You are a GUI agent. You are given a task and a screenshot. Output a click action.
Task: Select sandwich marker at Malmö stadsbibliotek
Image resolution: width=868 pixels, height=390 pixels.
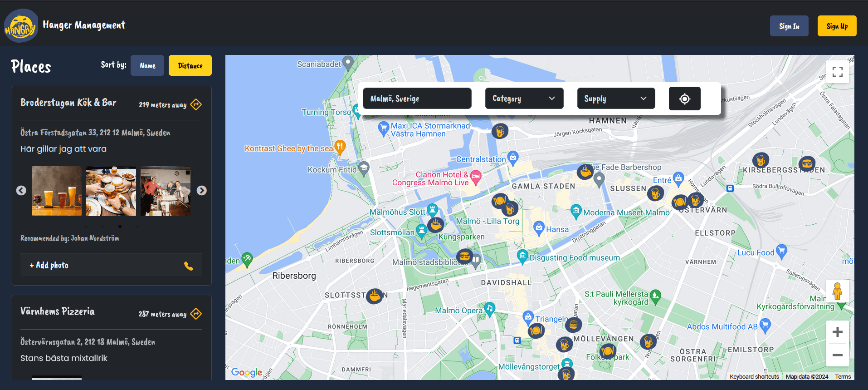pos(464,257)
